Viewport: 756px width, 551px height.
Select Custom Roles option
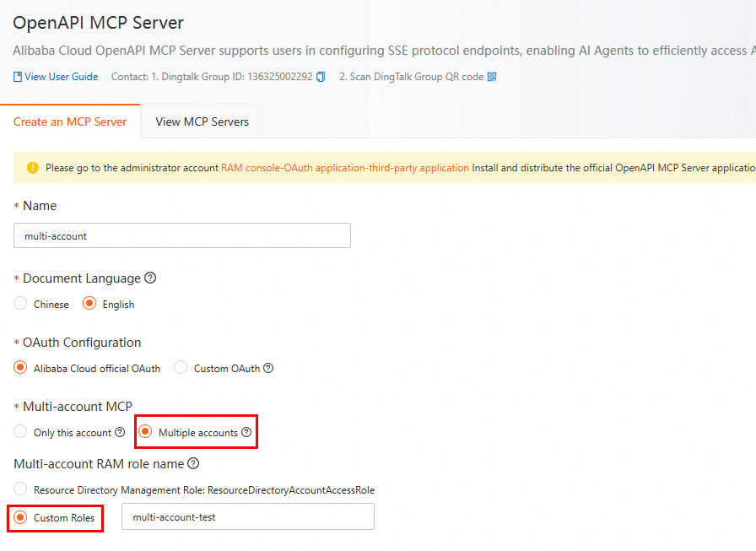(20, 517)
